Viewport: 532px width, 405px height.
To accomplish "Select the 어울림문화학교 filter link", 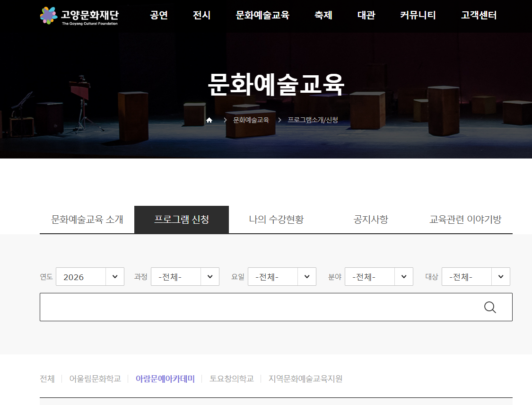I will (x=96, y=379).
